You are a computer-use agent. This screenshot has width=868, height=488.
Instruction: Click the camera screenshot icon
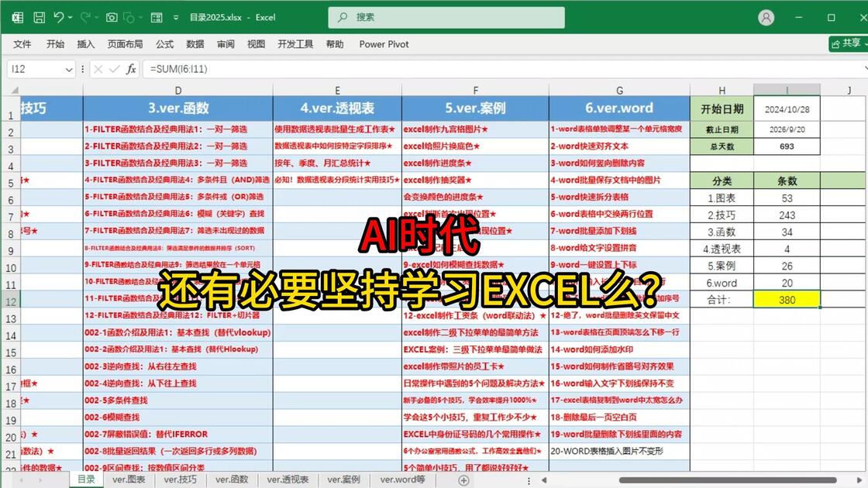112,17
